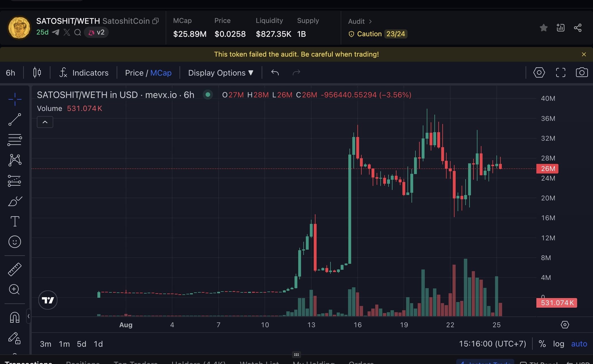
Task: Open price axis settings hexagon icon
Action: [x=565, y=325]
